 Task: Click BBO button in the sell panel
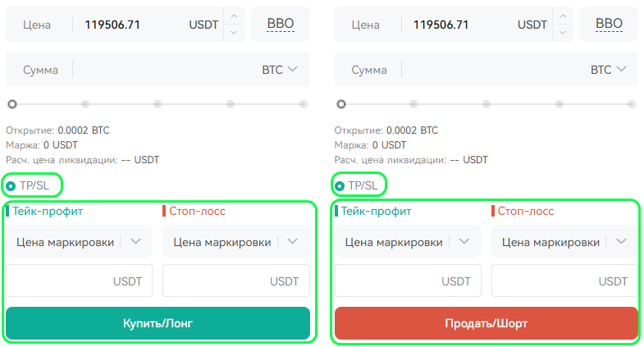(x=609, y=25)
